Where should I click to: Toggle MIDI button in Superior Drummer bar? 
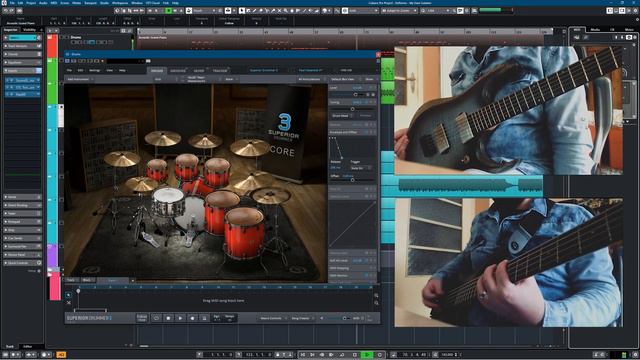356,318
